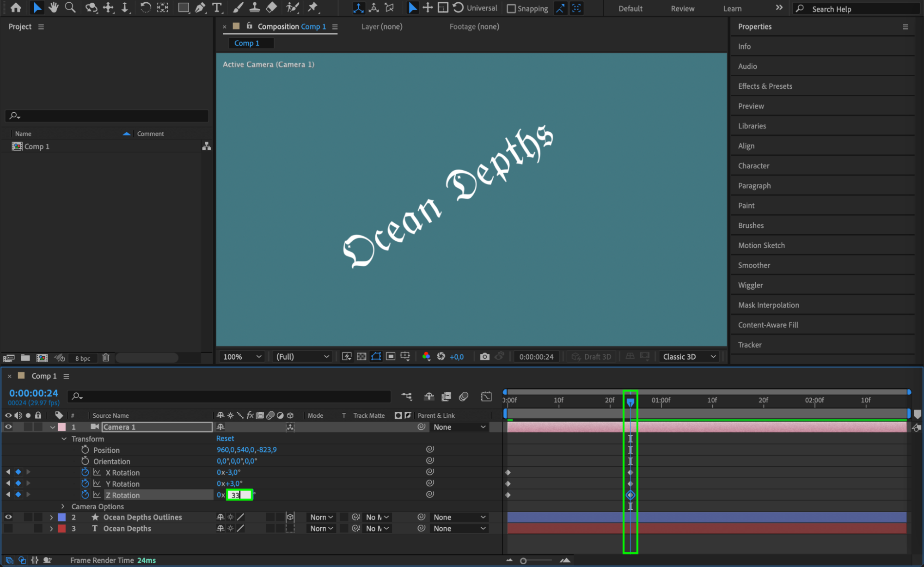Select the Type tool
This screenshot has height=567, width=924.
216,7
